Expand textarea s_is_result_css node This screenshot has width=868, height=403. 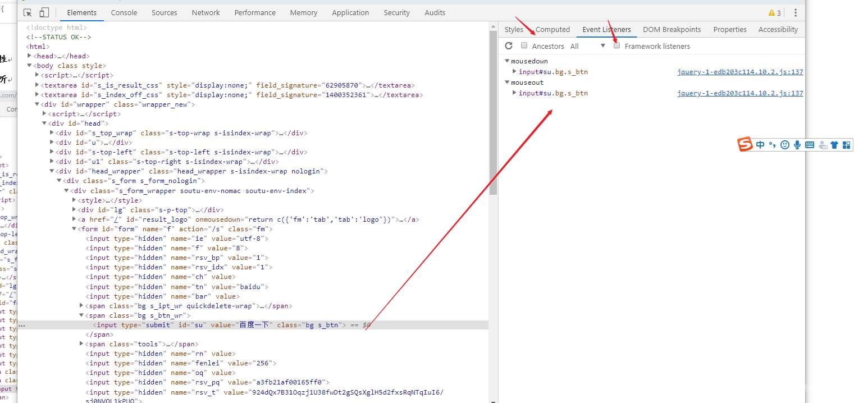point(36,85)
